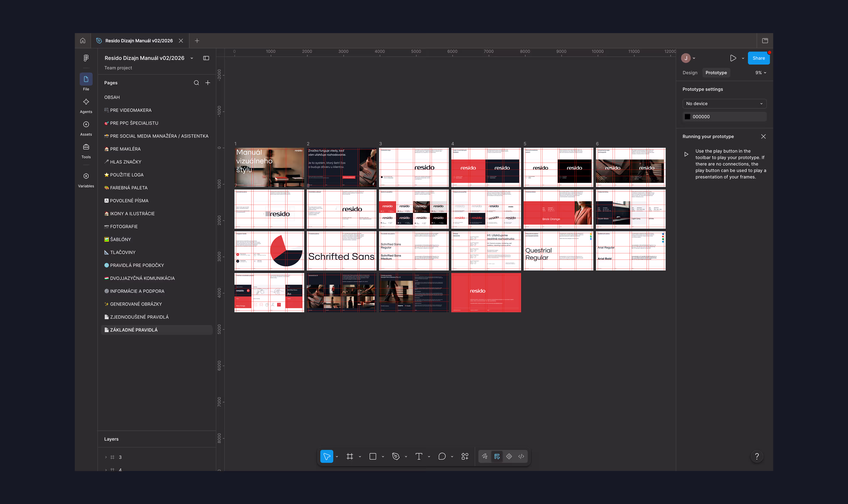Open the No device dropdown

(x=724, y=104)
